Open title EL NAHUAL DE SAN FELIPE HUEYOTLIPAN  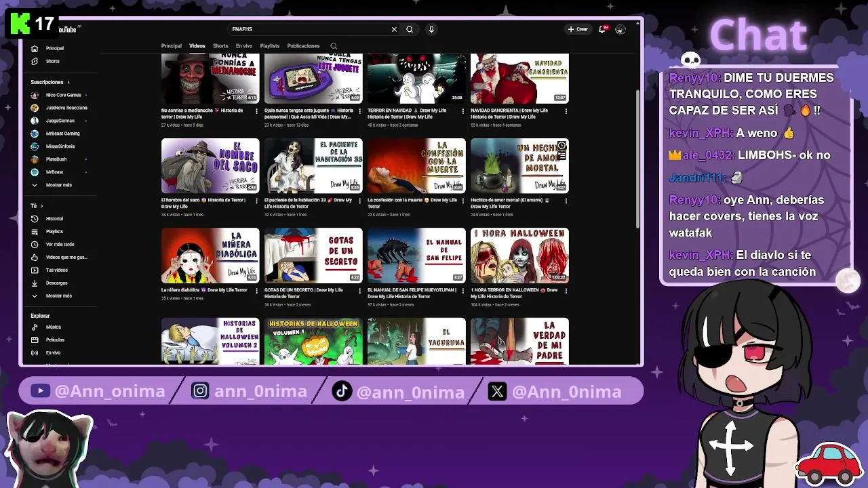tap(412, 293)
